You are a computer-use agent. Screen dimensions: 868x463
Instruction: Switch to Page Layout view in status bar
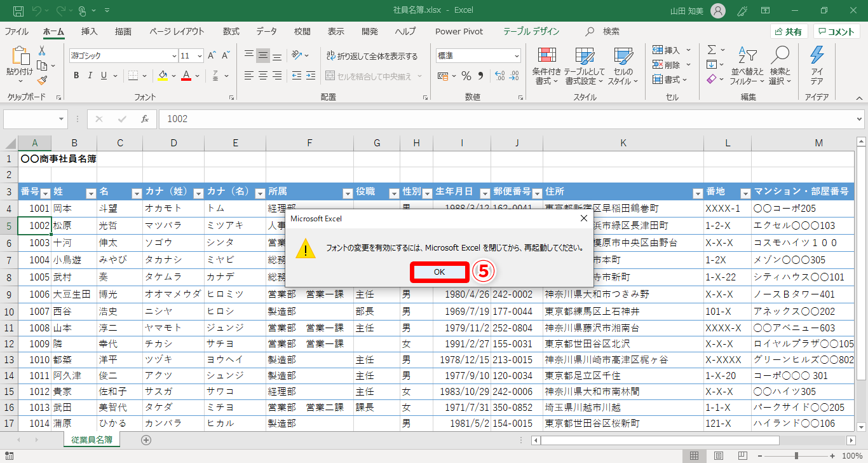[718, 456]
